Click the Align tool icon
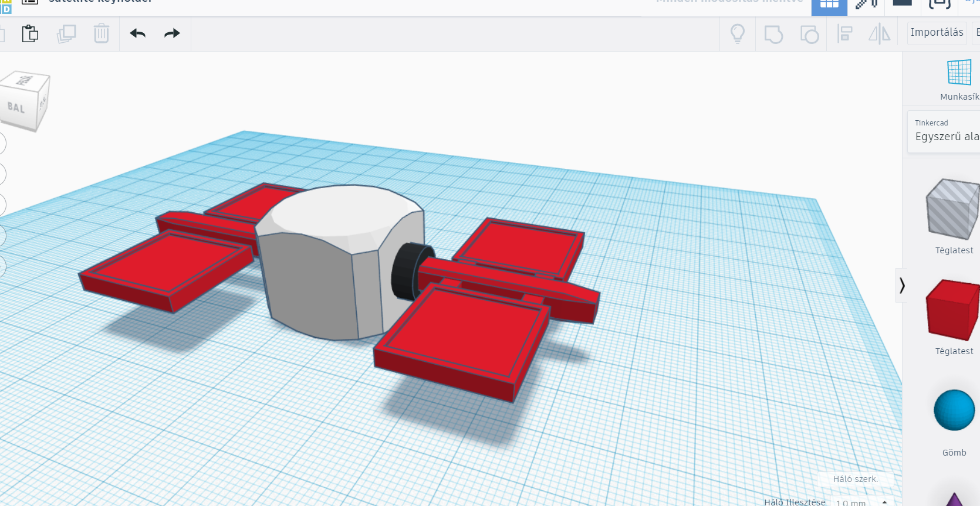 pos(844,34)
